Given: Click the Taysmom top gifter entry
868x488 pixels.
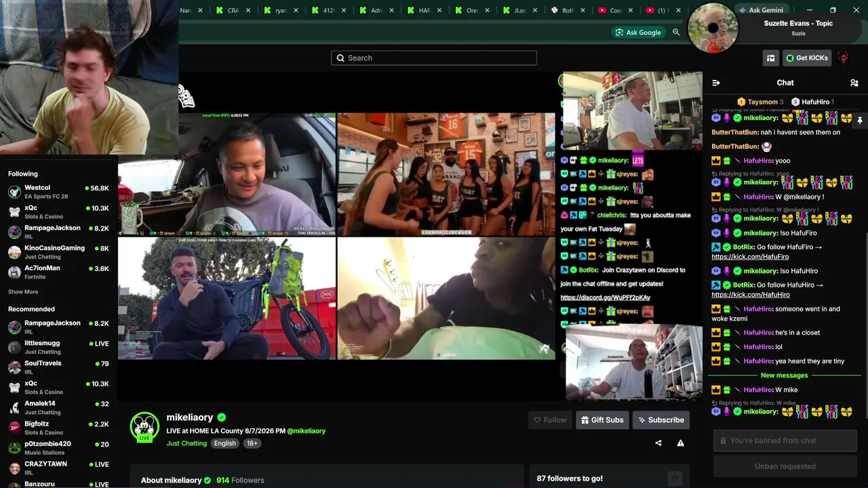Looking at the screenshot, I should tap(760, 102).
